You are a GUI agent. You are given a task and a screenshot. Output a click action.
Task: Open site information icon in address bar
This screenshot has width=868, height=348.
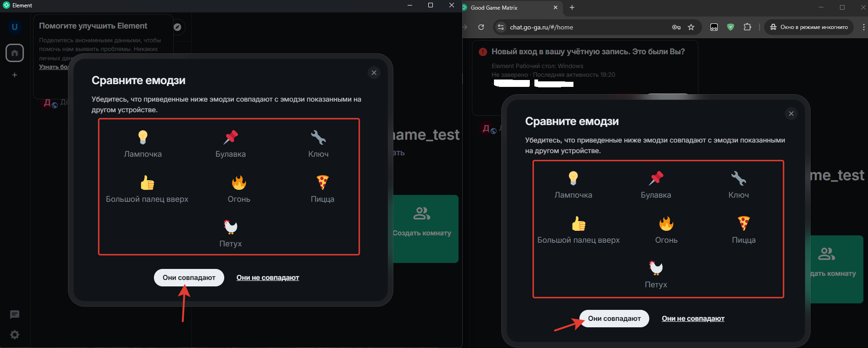[x=501, y=27]
